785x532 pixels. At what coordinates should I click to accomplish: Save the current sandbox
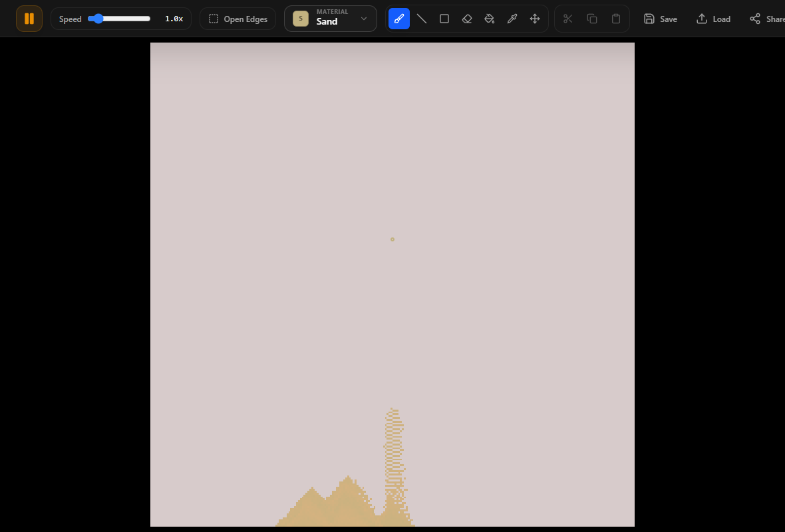tap(661, 19)
